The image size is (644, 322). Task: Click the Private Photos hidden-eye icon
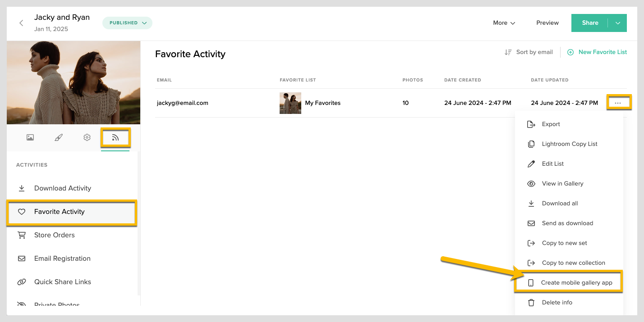click(22, 304)
